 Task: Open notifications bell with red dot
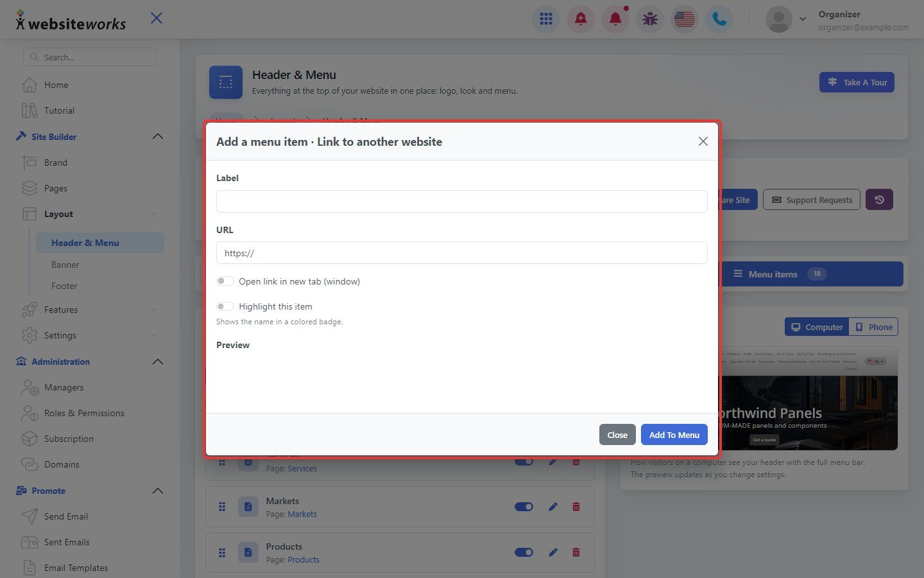tap(615, 19)
